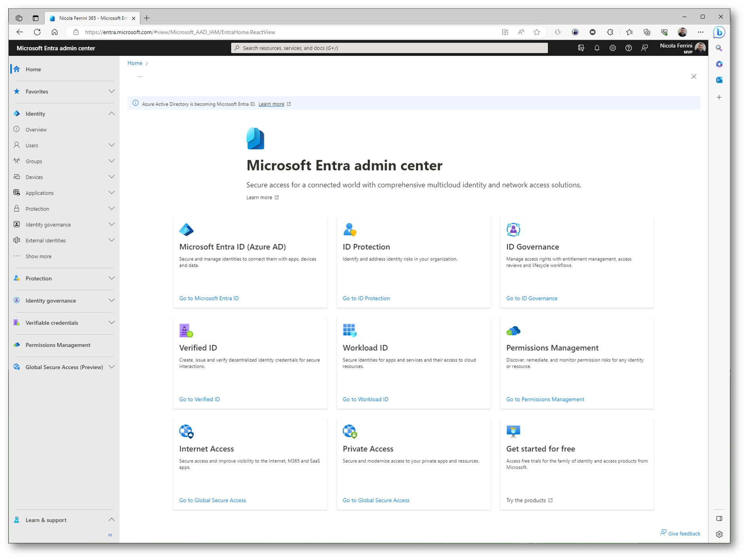Open the Bing chat sidebar icon
Viewport: 747px width, 560px height.
click(x=719, y=32)
